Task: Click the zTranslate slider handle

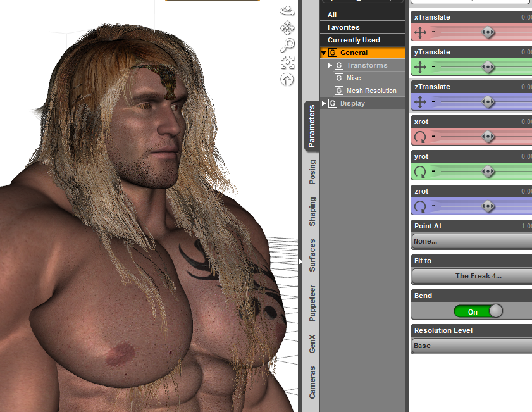Action: click(x=488, y=101)
